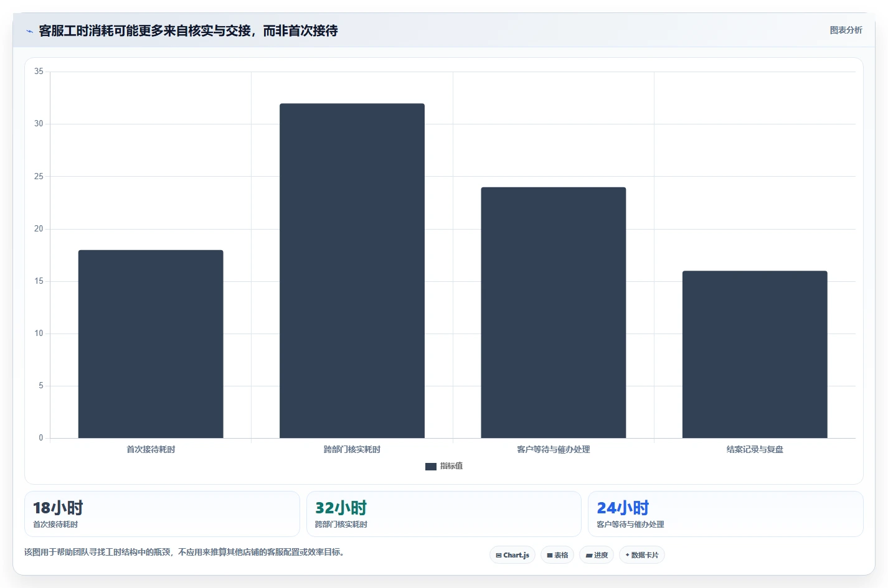
Task: Click the 客户等待与催办处理 axis label
Action: [554, 449]
